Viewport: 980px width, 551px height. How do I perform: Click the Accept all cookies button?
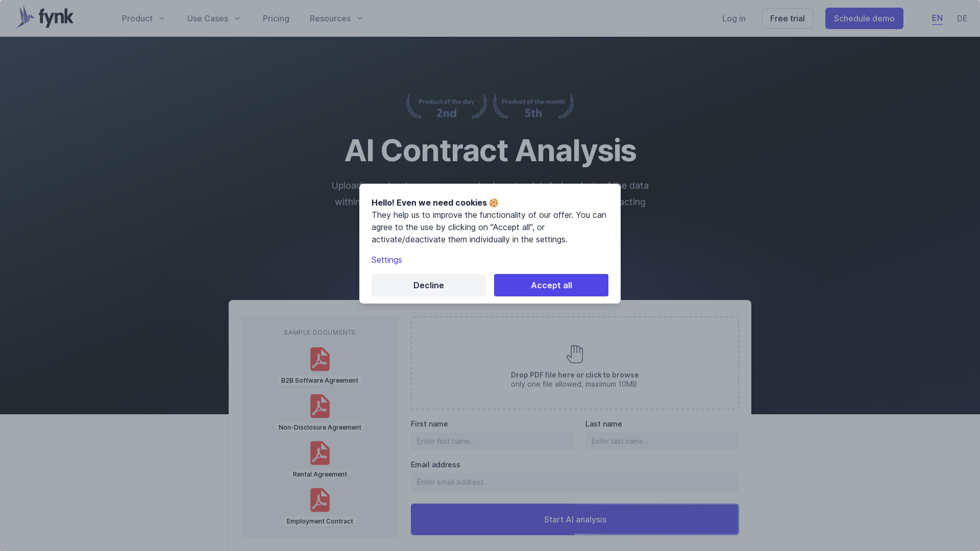551,285
